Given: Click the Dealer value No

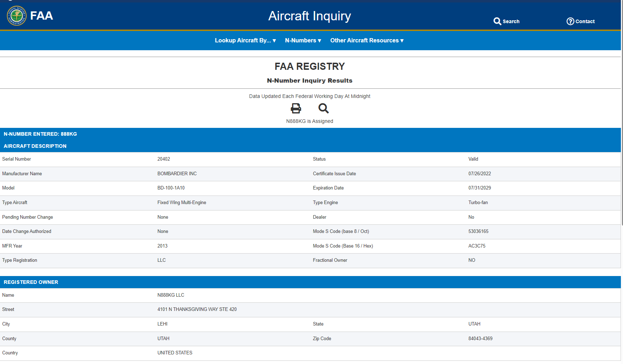Looking at the screenshot, I should coord(471,217).
